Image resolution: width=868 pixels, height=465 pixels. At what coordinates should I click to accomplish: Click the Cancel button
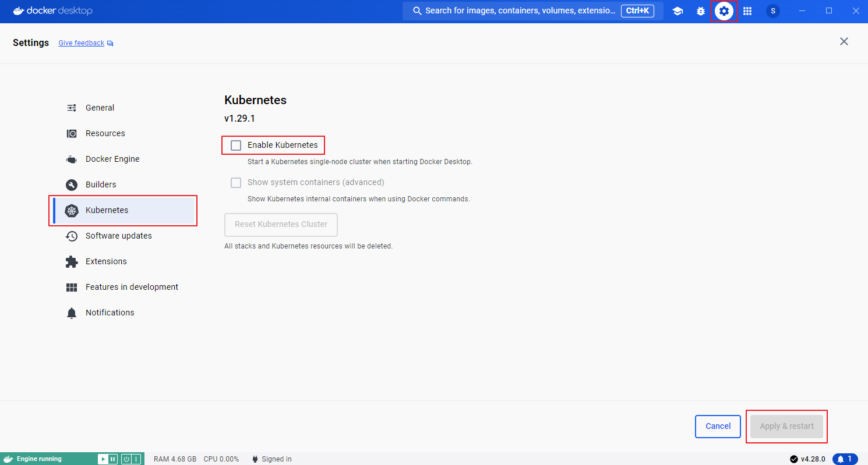[x=718, y=427]
